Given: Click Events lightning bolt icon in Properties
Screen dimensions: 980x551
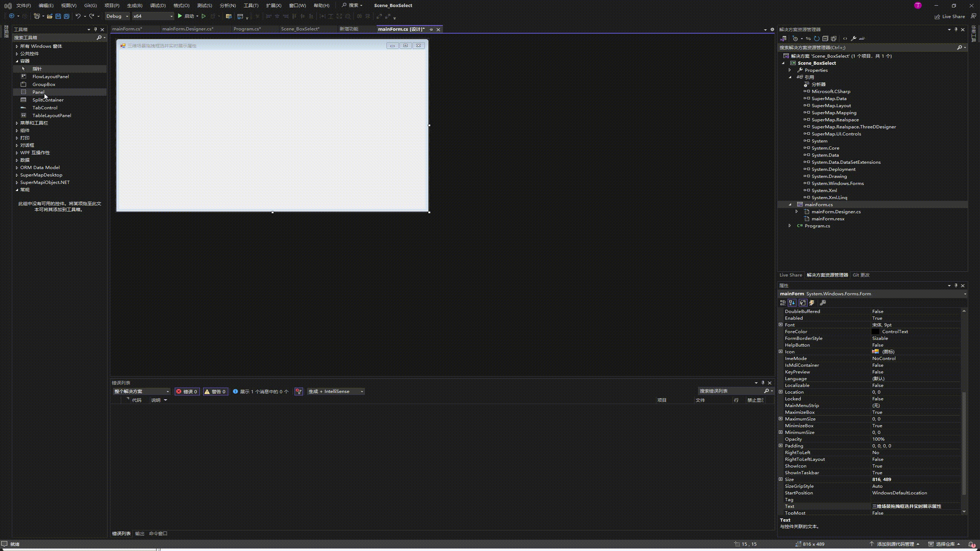Looking at the screenshot, I should [812, 303].
